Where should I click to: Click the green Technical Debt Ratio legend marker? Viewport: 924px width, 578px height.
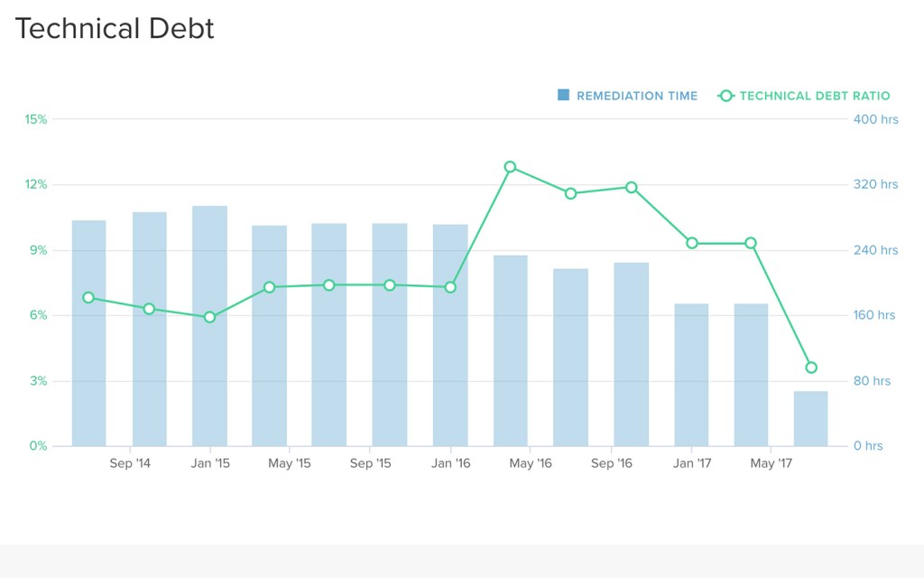pyautogui.click(x=725, y=96)
